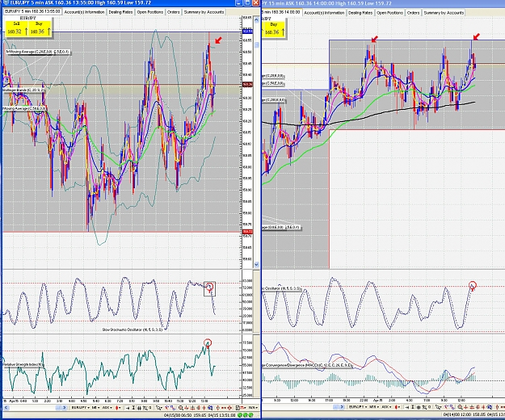Click red pointer tool in left toolbar
Image resolution: width=505 pixels, height=420 pixels.
pyautogui.click(x=168, y=407)
